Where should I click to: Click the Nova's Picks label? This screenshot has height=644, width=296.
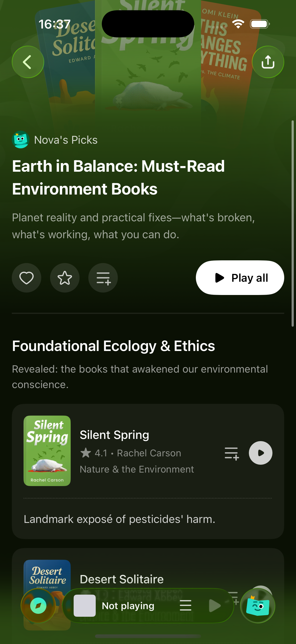pos(66,140)
